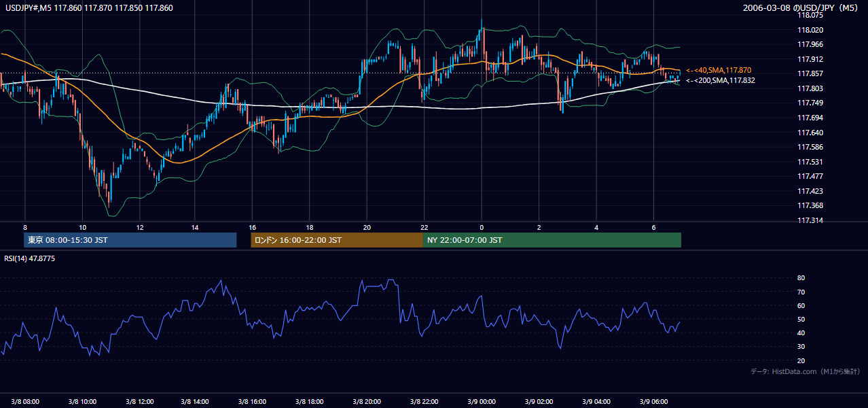Click hour tick '14' under the price chart
Viewport: 868px width, 408px height.
coord(196,227)
